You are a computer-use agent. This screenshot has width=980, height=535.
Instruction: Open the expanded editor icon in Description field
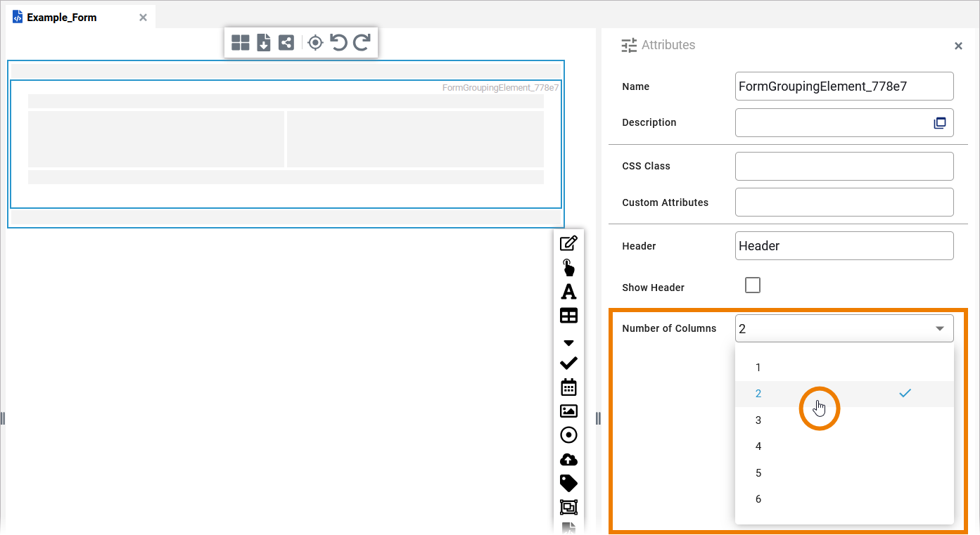940,123
